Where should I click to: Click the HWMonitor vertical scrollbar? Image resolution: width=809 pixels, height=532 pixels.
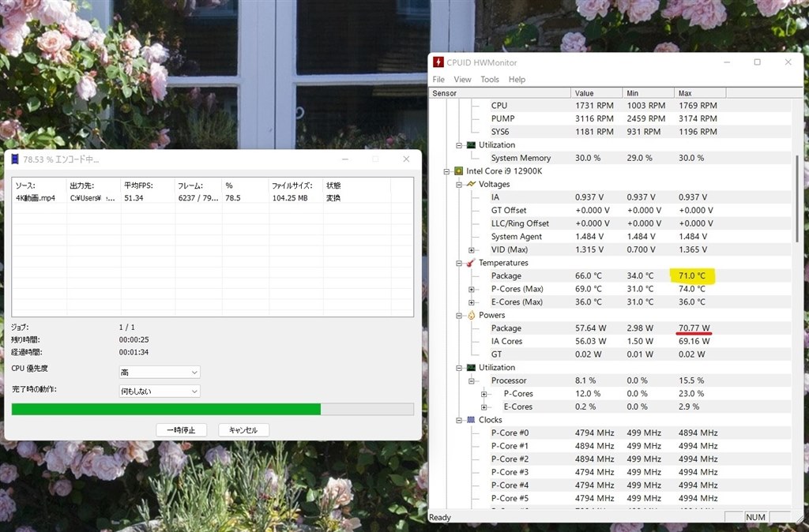tap(798, 198)
